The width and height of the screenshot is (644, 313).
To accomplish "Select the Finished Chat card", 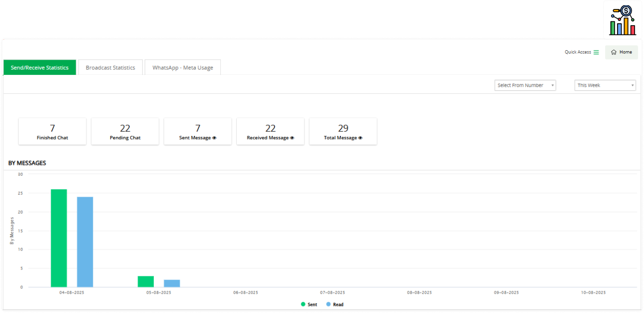I will point(53,131).
